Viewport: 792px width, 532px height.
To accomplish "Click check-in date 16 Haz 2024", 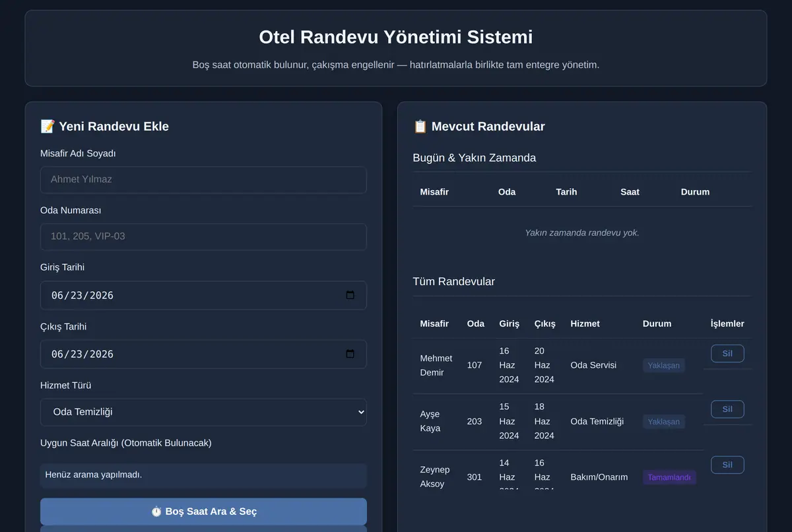I will point(509,365).
